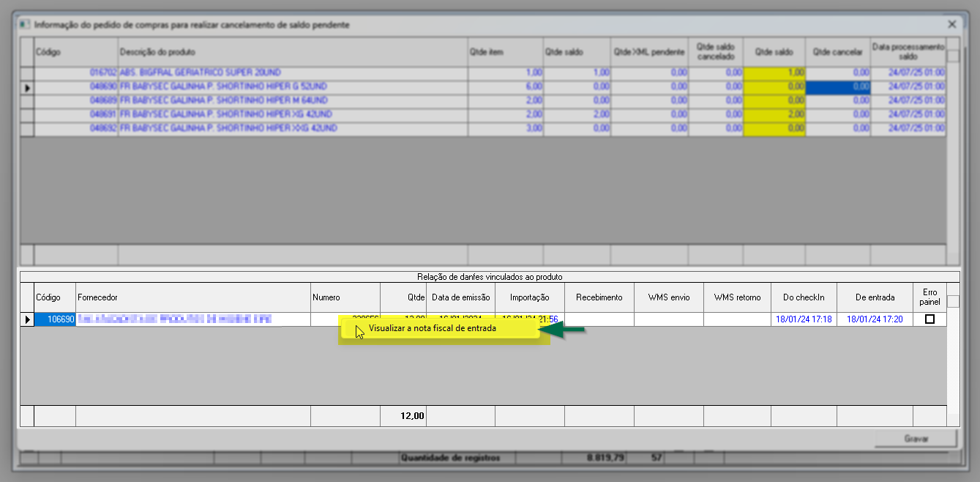
Task: Click the Qtde cancelar cell for code 016702
Action: (838, 73)
